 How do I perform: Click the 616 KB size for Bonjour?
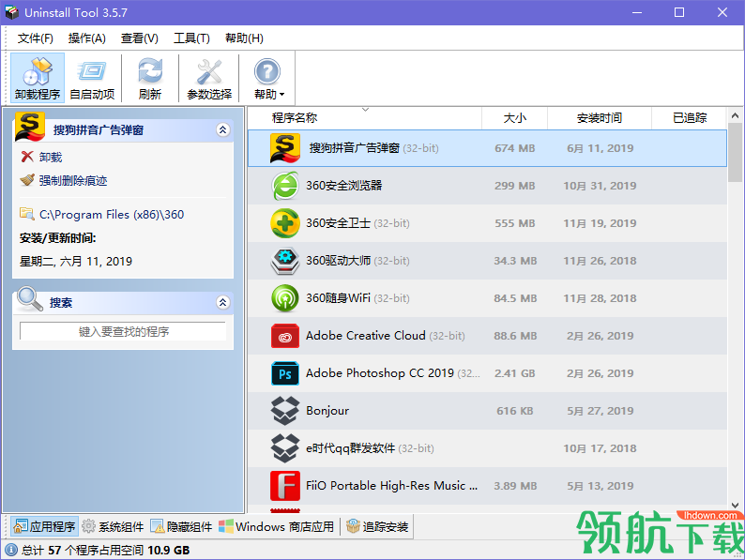514,411
